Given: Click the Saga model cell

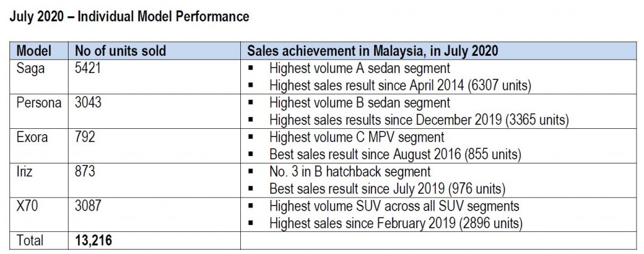Looking at the screenshot, I should (39, 77).
